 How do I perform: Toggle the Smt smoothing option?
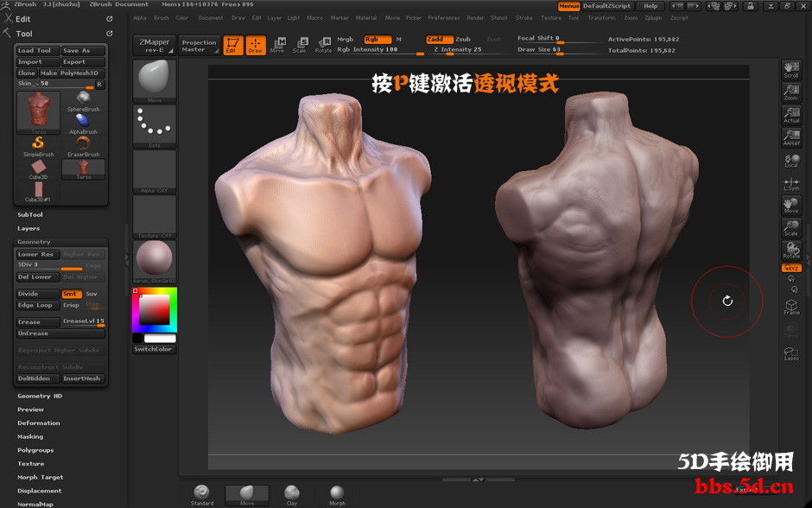point(72,294)
